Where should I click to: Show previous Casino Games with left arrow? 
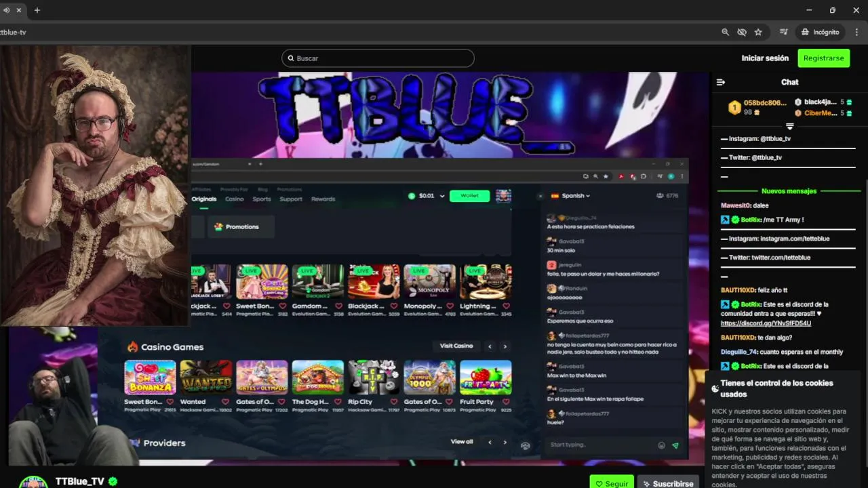click(x=490, y=346)
